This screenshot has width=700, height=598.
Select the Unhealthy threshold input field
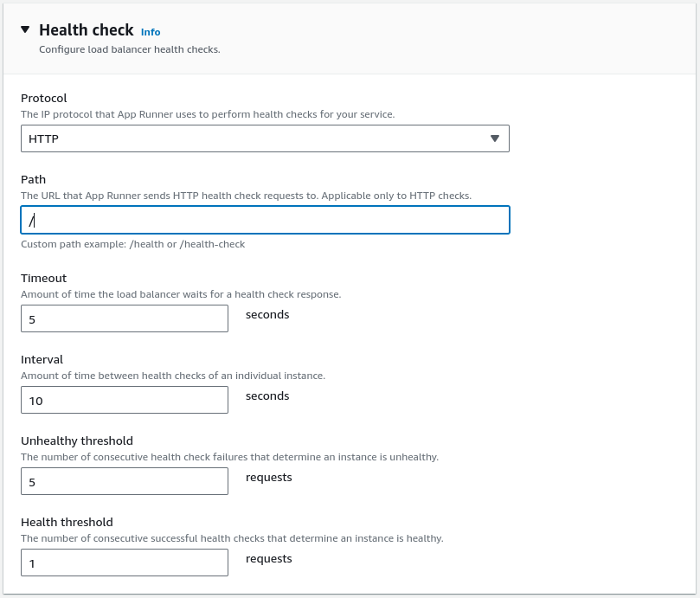pos(125,481)
